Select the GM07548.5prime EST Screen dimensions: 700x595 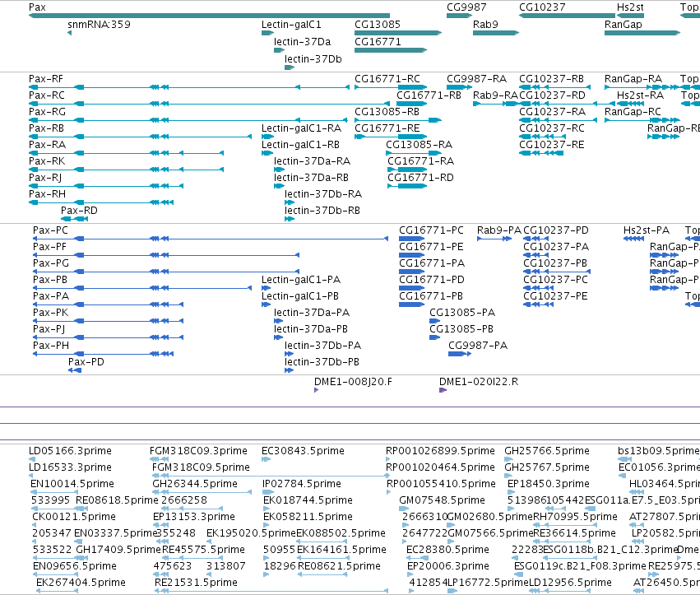[442, 500]
